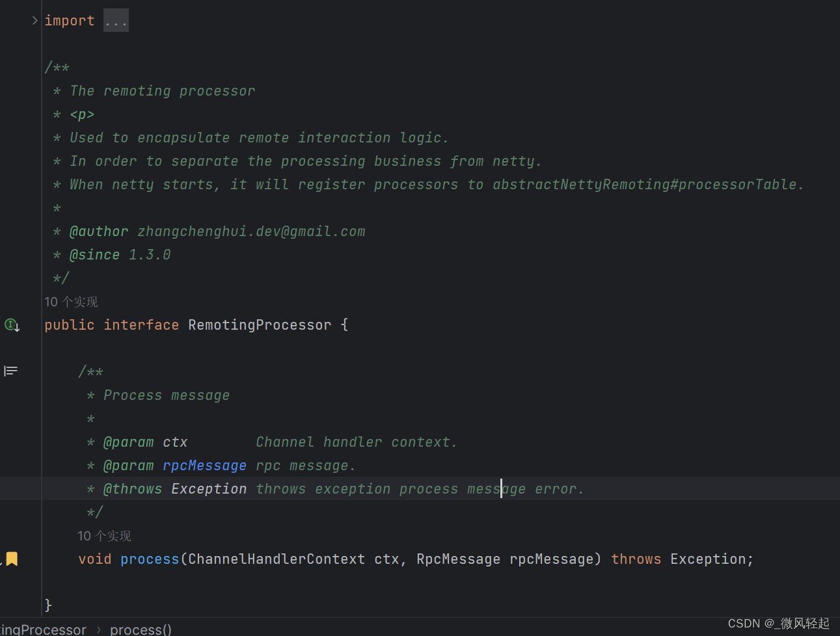Click 'Exception' at end of method signature

pyautogui.click(x=708, y=559)
